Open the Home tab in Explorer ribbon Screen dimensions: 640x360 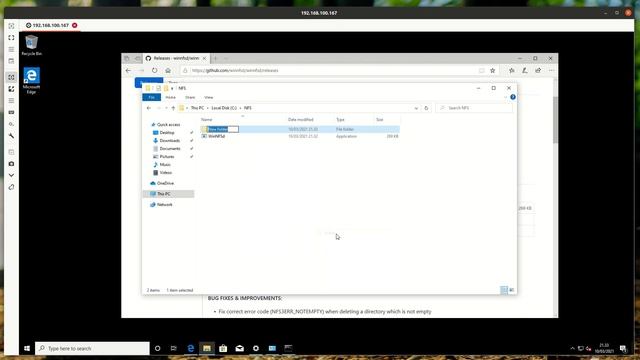171,98
